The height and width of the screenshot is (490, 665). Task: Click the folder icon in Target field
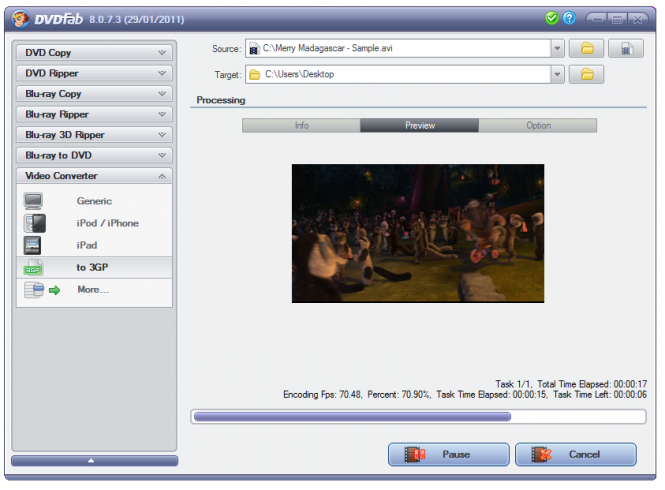point(254,75)
